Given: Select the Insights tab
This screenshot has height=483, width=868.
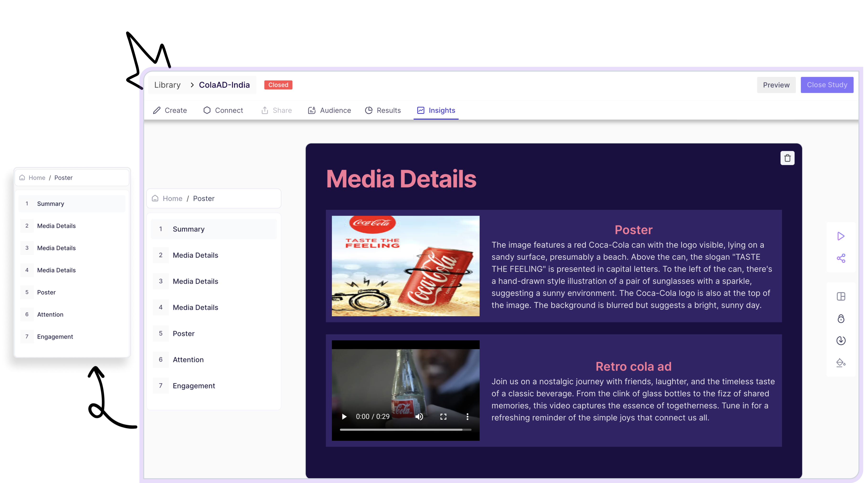Looking at the screenshot, I should pyautogui.click(x=436, y=110).
